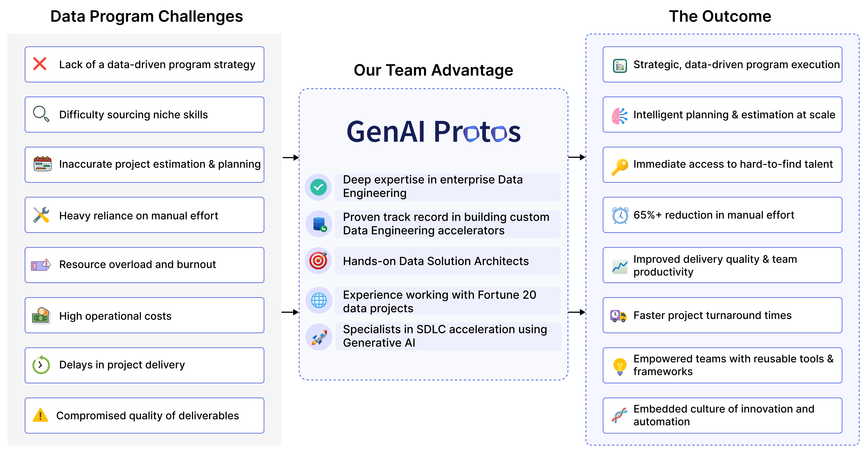Open 'Faster project turnaround times' box
Screen dimensions: 868x453
[x=722, y=315]
